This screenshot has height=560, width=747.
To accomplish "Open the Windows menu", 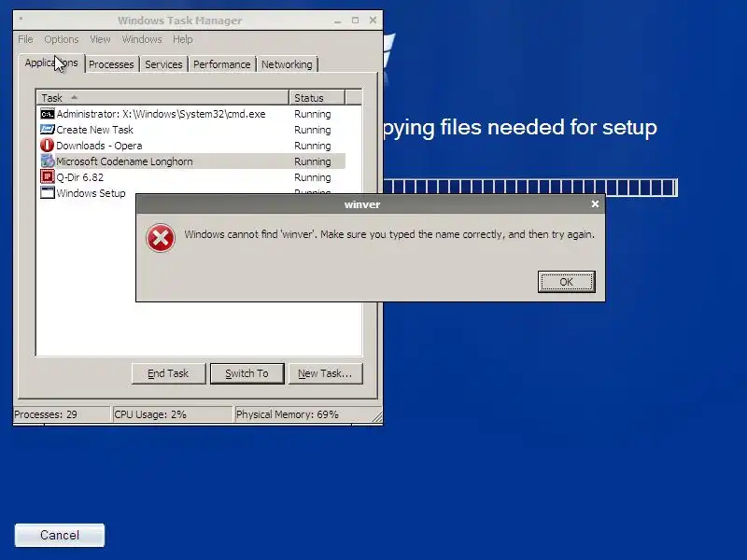I will tap(142, 39).
